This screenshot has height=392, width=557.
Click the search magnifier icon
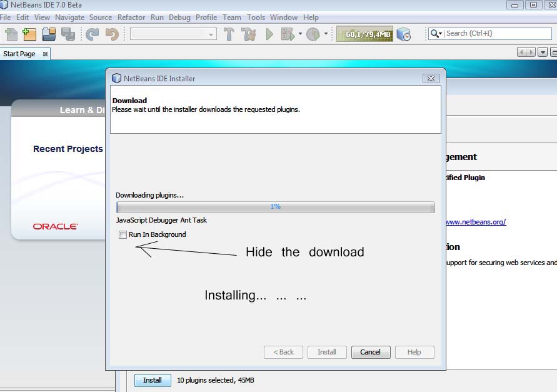pyautogui.click(x=434, y=33)
